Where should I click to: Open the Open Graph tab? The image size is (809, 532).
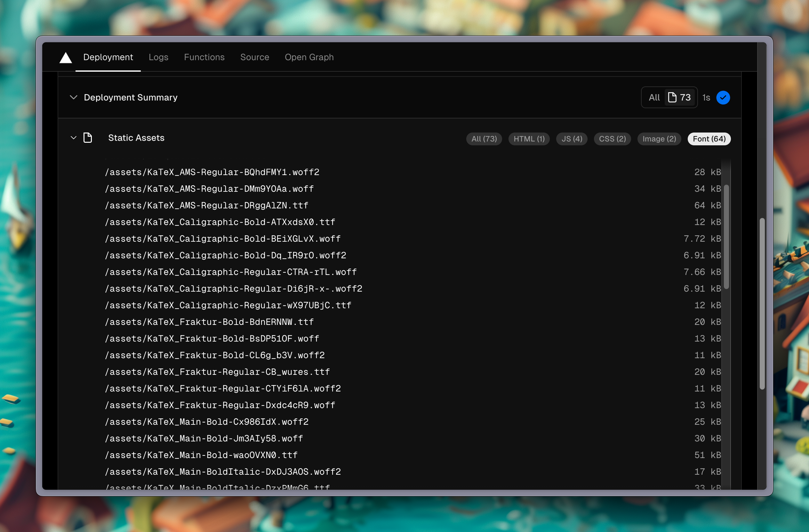coord(309,57)
